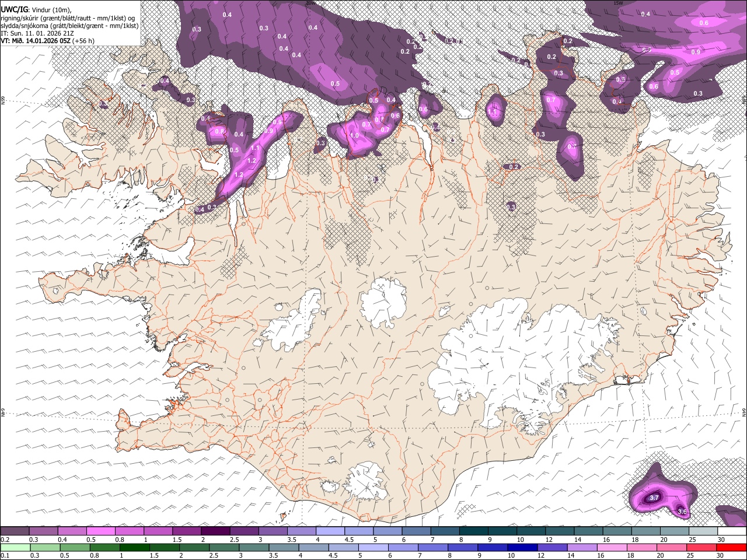The image size is (747, 560).
Task: Click the snow legend swatch labeled 1.5
Action: (x=187, y=531)
